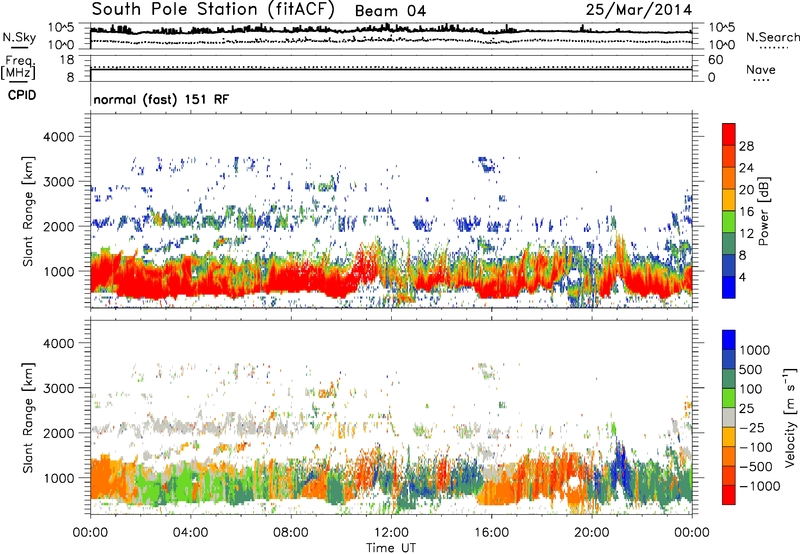The height and width of the screenshot is (554, 800).
Task: Click the '60' Nave axis label
Action: point(715,60)
